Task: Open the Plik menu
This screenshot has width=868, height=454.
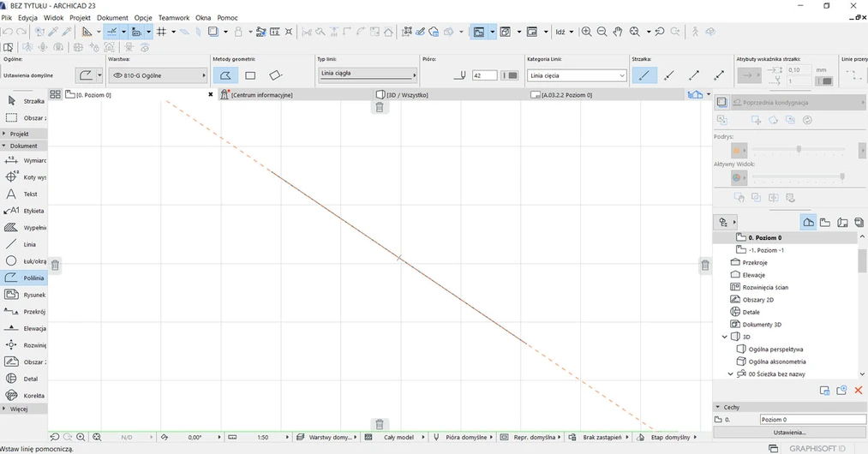Action: point(6,18)
